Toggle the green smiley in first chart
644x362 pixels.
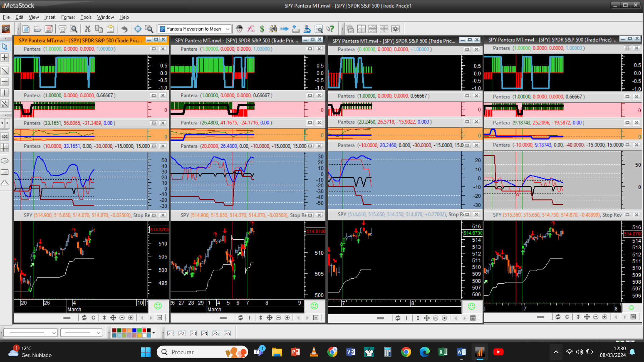[158, 306]
